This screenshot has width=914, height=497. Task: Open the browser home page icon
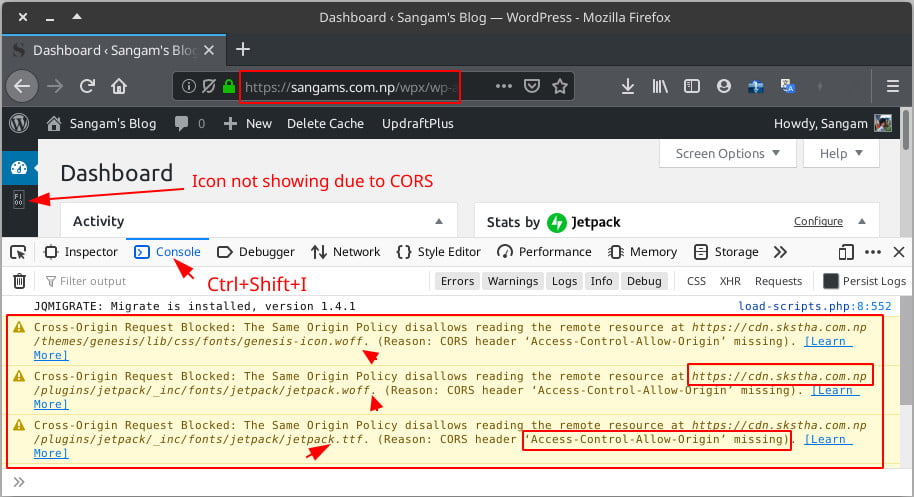[x=119, y=87]
